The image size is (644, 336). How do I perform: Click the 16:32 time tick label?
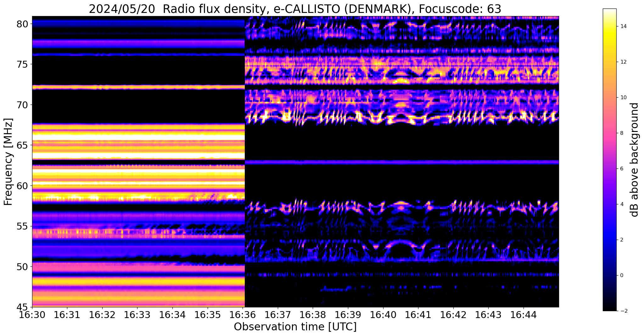tap(102, 315)
